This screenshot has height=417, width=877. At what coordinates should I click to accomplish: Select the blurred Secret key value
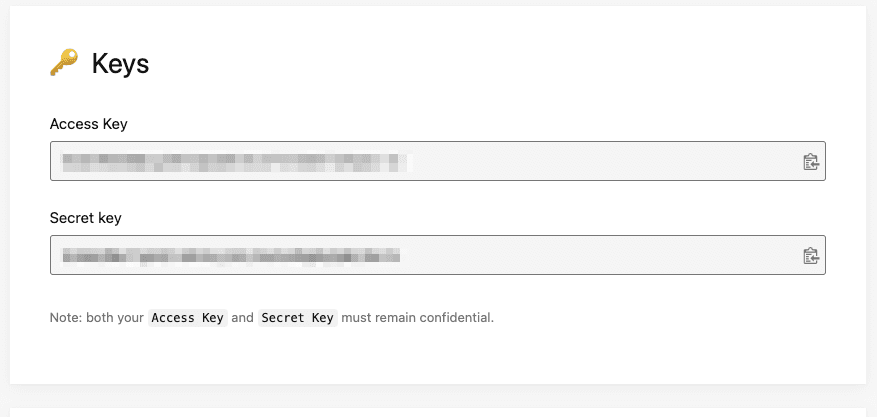pos(230,255)
